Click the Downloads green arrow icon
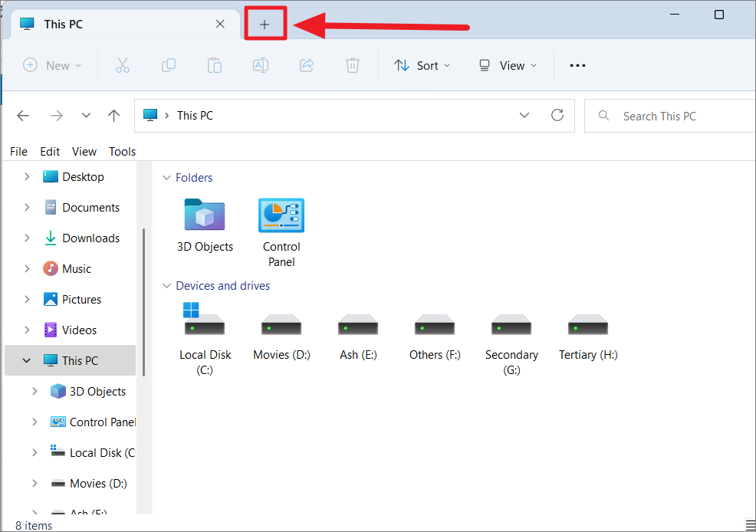 50,238
